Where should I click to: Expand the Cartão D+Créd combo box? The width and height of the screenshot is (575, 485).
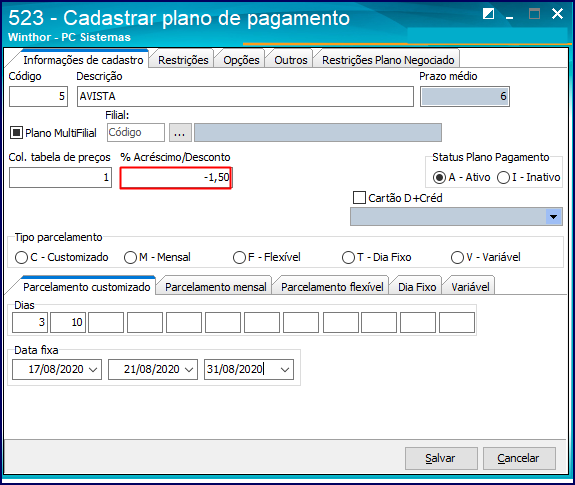pos(553,217)
